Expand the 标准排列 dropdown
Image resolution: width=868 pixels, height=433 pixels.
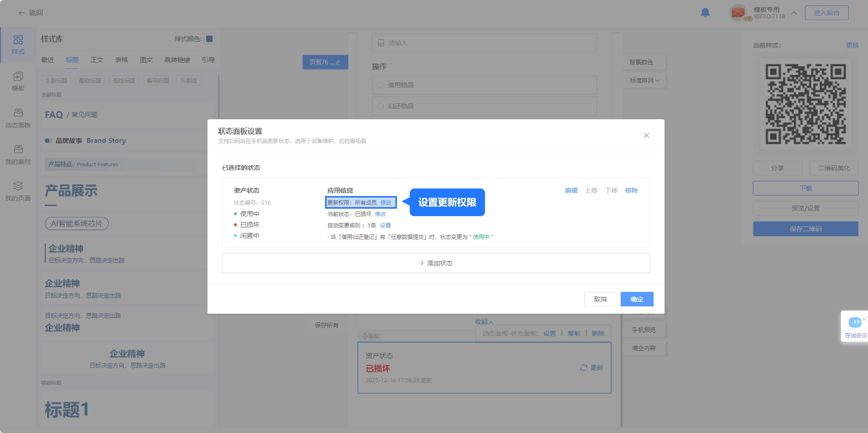[644, 80]
